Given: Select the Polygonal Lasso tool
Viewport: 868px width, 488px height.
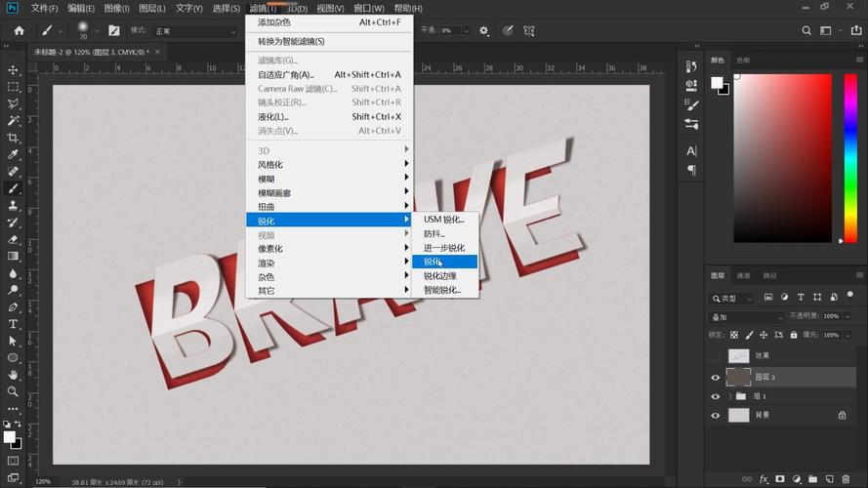Looking at the screenshot, I should tap(13, 104).
